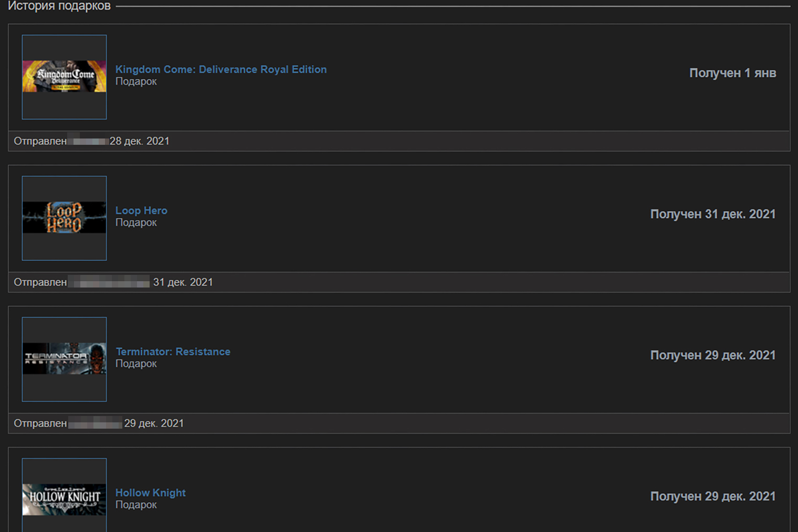Screen dimensions: 798x532
Task: Open Kingdom Come: Deliverance Royal Edition link
Action: pos(220,69)
